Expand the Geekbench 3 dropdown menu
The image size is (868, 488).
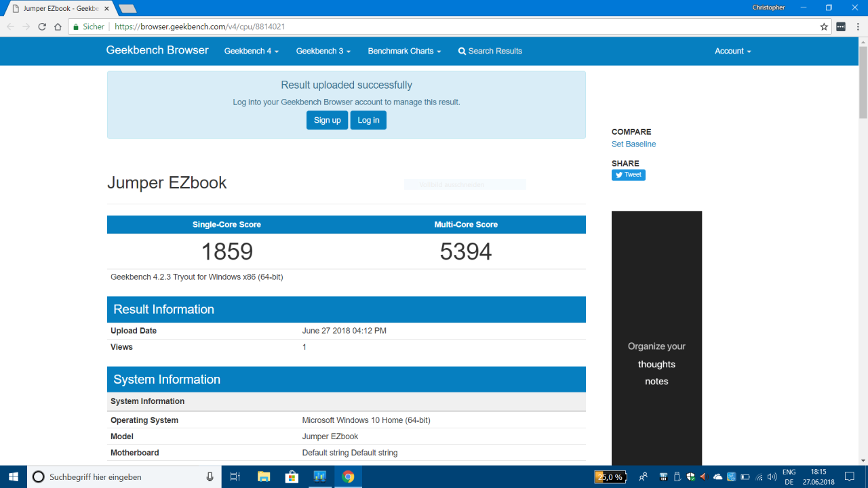tap(323, 51)
